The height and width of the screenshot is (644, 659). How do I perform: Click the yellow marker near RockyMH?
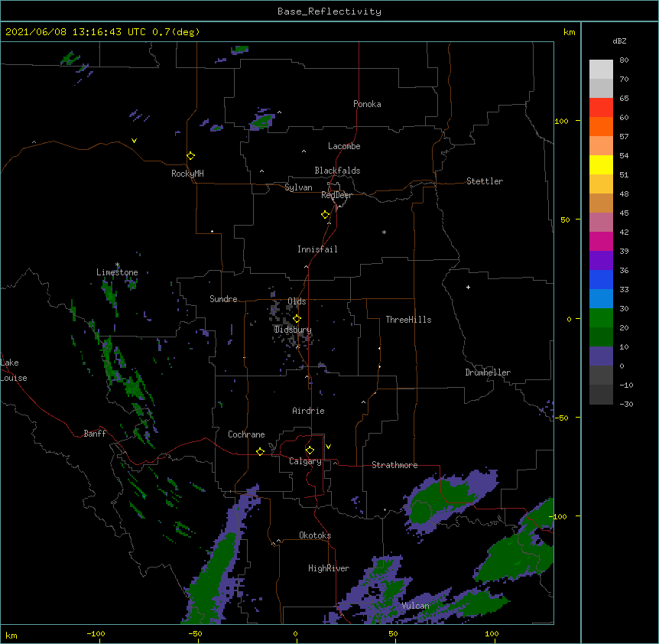191,155
